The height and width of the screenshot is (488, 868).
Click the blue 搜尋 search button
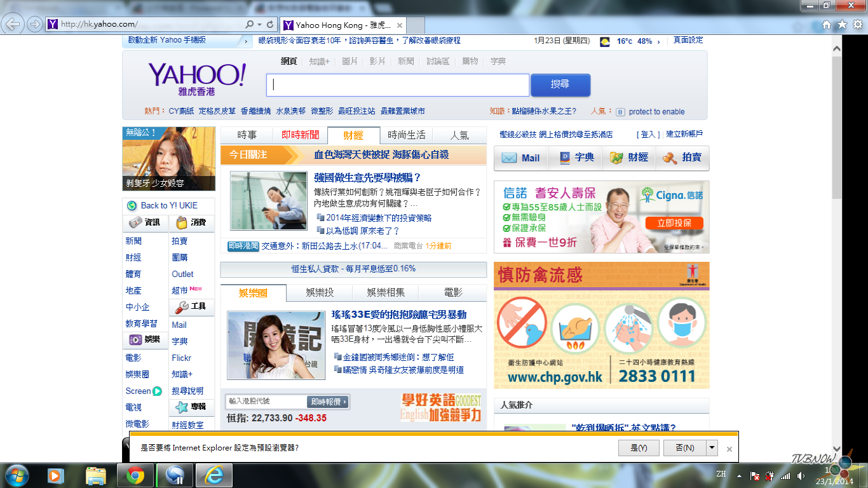point(560,85)
